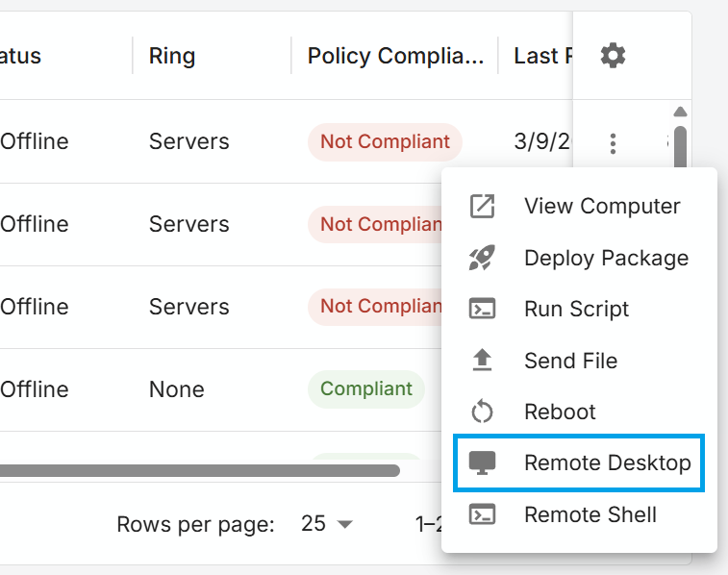Click the Reboot circular arrow icon
The height and width of the screenshot is (575, 728).
482,412
